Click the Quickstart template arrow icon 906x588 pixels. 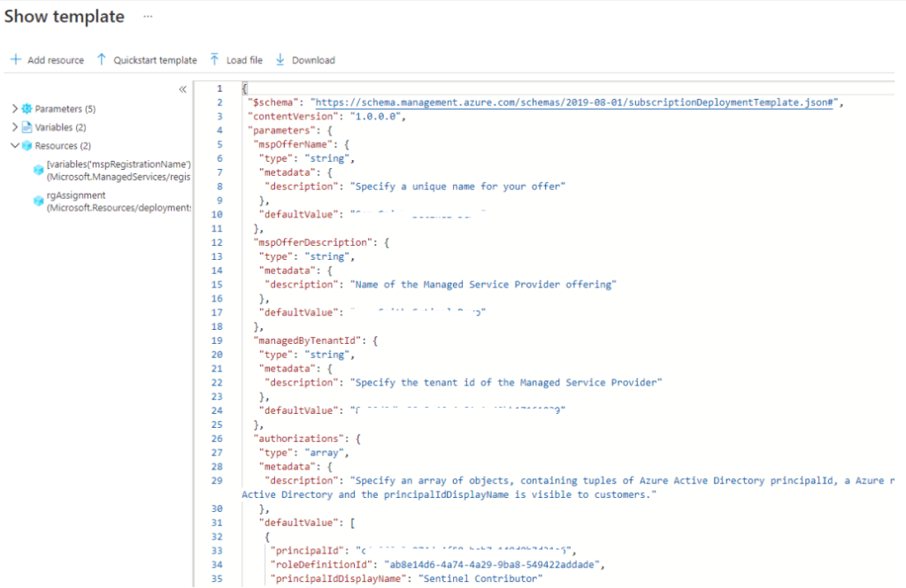101,60
